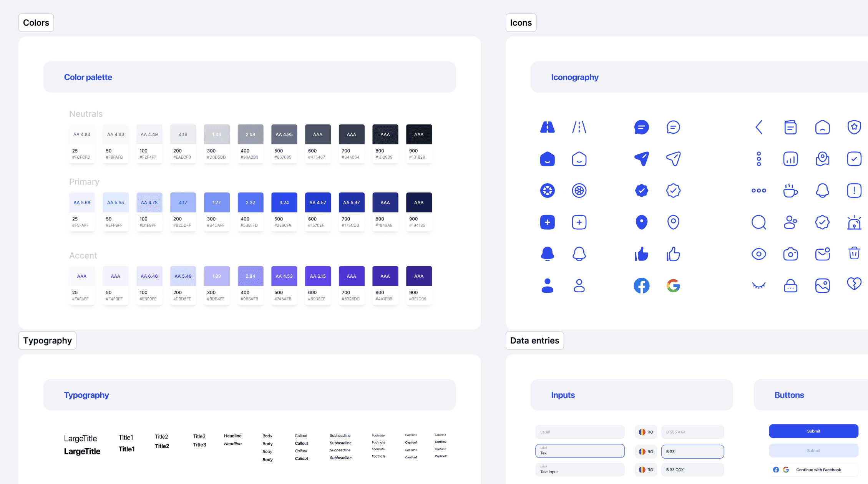Select the shield with star icon
The image size is (868, 484).
pos(854,127)
